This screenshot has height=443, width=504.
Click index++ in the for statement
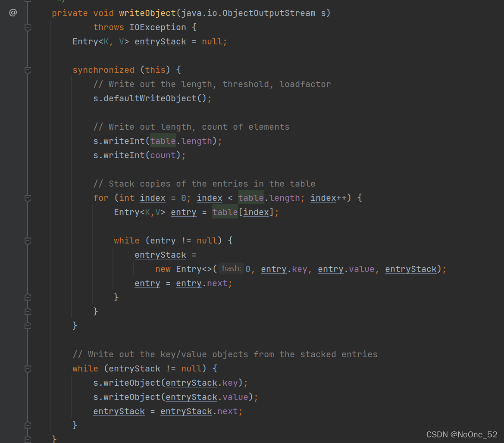coord(328,198)
